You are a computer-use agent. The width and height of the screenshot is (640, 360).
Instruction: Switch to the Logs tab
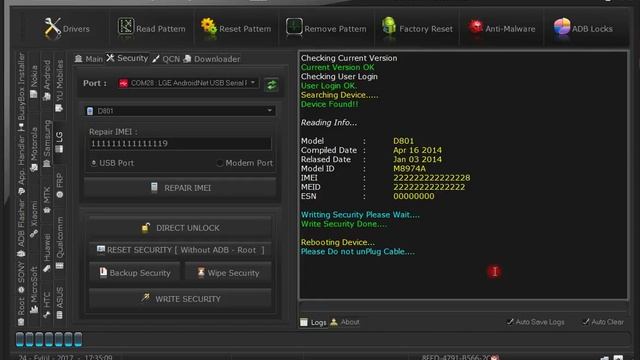pyautogui.click(x=313, y=322)
